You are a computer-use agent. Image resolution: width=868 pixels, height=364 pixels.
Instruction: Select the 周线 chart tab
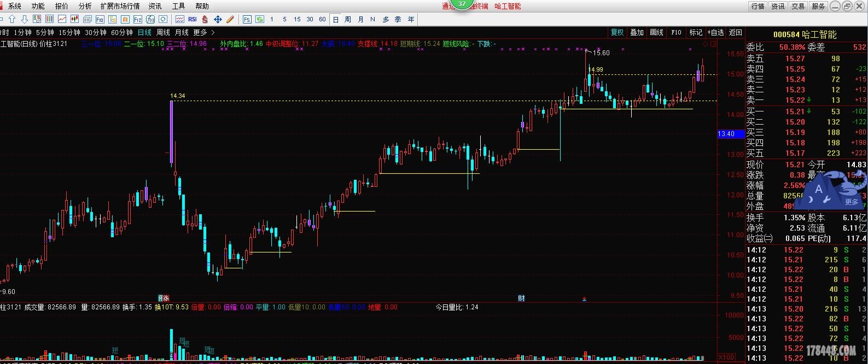pos(164,32)
